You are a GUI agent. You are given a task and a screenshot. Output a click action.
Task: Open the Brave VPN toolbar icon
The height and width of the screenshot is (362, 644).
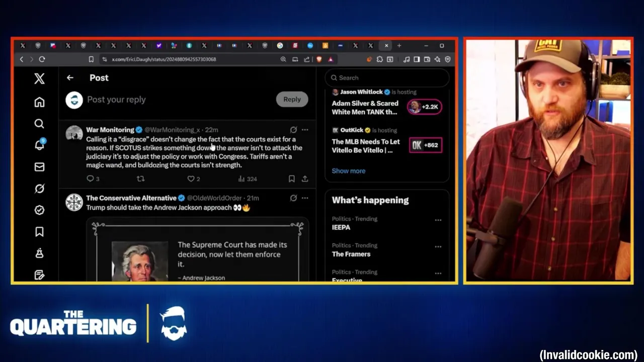(x=448, y=59)
